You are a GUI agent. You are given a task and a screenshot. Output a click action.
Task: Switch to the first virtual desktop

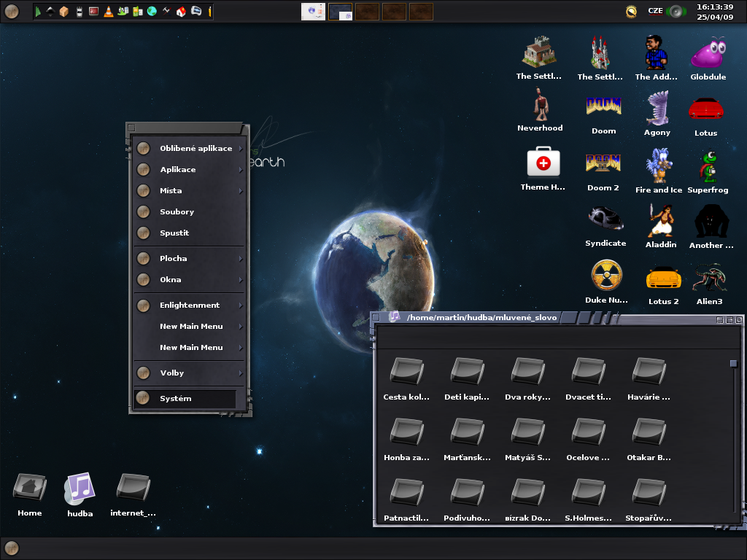coord(313,11)
